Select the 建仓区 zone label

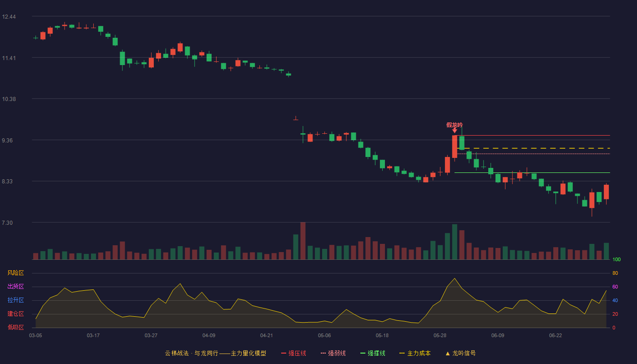pyautogui.click(x=15, y=314)
